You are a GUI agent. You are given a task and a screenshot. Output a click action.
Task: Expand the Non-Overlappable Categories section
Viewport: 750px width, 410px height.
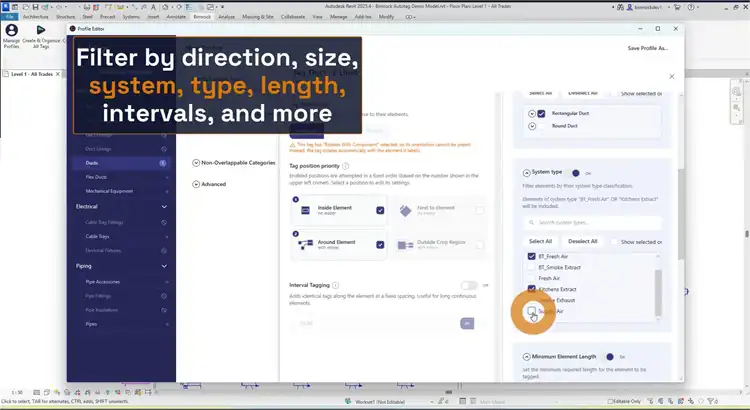point(196,163)
